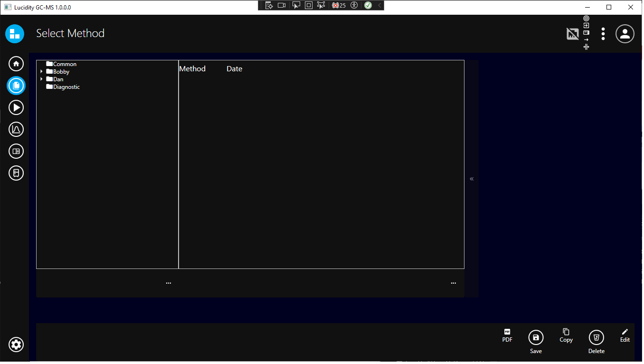Viewport: 644px width, 364px height.
Task: Open the chromatogram peak analysis page
Action: click(x=16, y=129)
